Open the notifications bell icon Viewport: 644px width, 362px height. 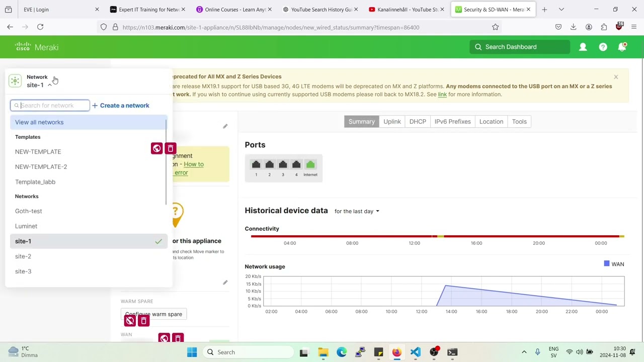pyautogui.click(x=622, y=47)
